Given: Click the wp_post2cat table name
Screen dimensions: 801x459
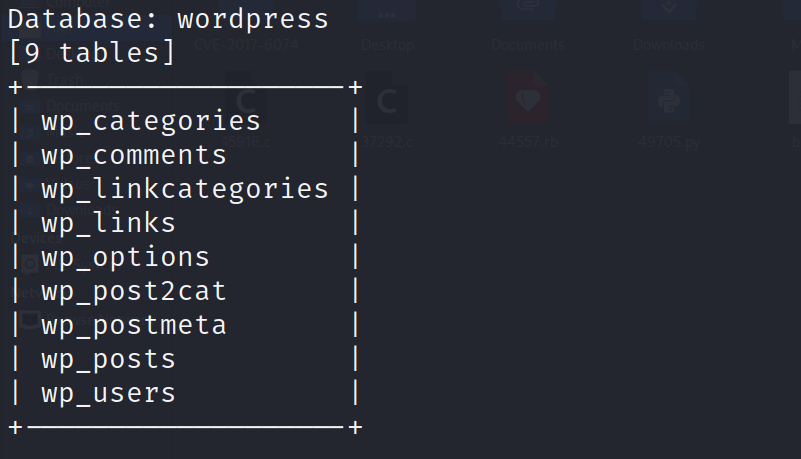Looking at the screenshot, I should [x=134, y=291].
